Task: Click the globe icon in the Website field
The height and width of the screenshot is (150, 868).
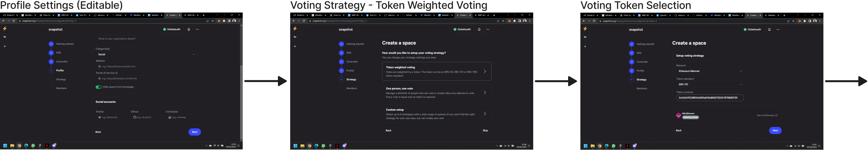Action: pyautogui.click(x=100, y=66)
